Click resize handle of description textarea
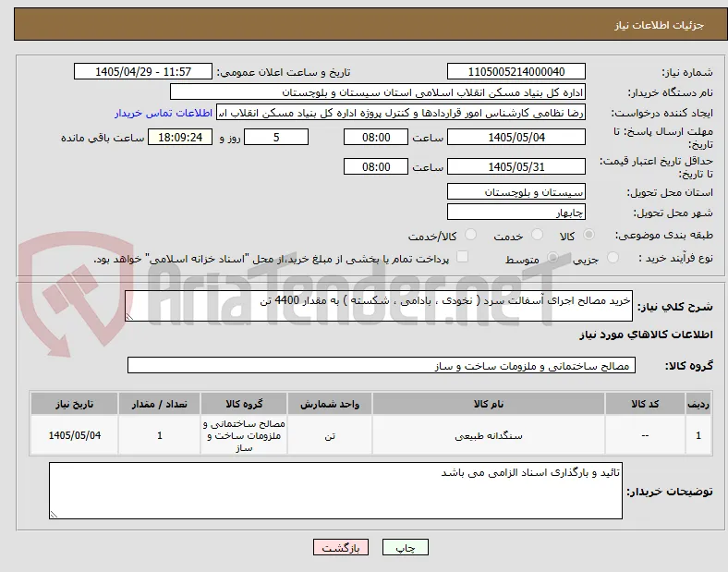The image size is (728, 572). [x=129, y=317]
